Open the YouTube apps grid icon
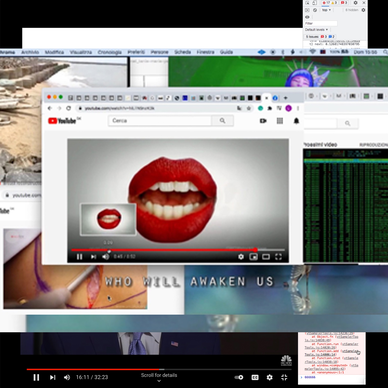 point(280,121)
